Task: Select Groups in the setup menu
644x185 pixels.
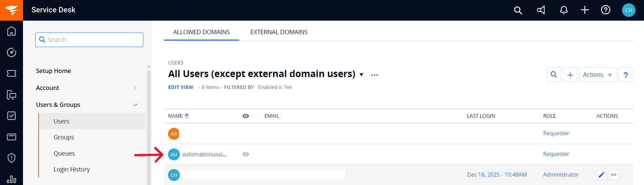Action: [x=64, y=137]
